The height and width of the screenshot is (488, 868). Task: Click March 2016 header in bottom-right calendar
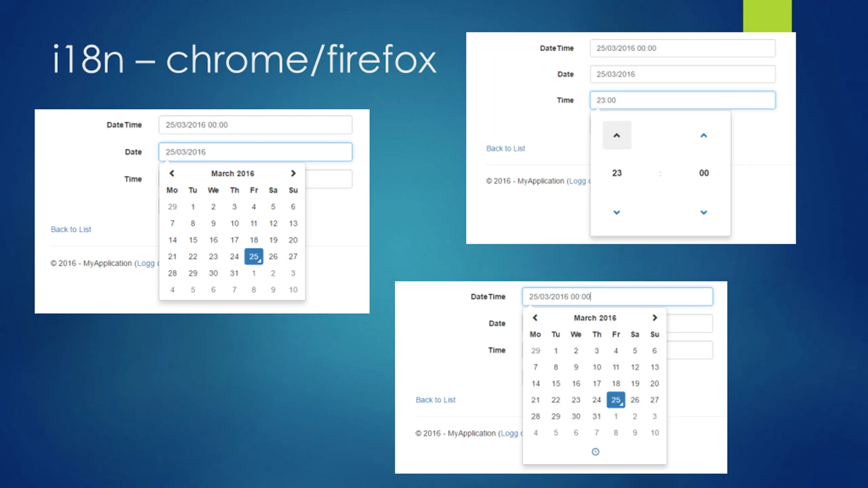coord(595,318)
